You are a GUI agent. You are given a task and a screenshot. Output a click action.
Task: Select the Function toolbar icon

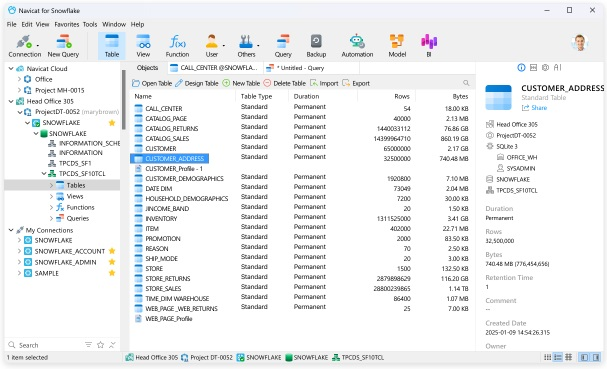click(x=177, y=46)
